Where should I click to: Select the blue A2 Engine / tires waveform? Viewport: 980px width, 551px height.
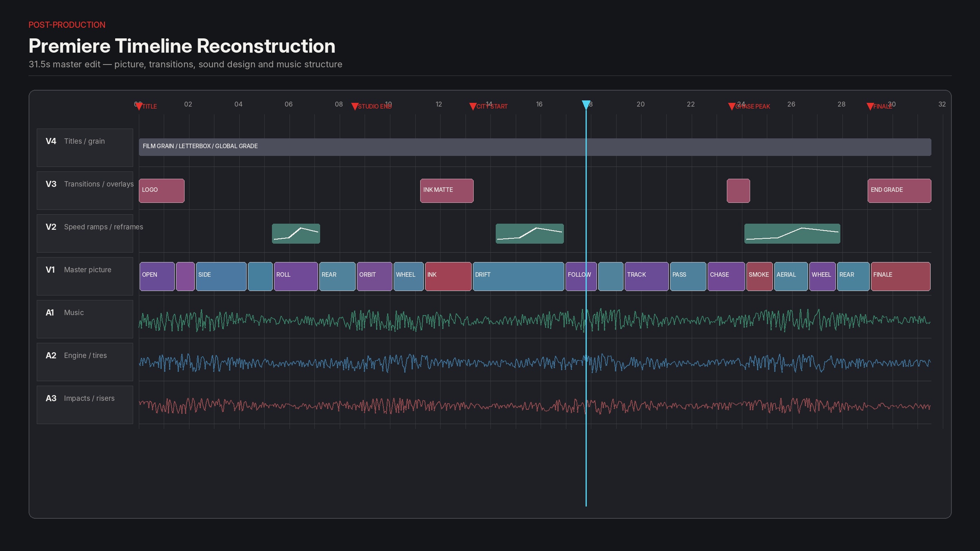[535, 362]
